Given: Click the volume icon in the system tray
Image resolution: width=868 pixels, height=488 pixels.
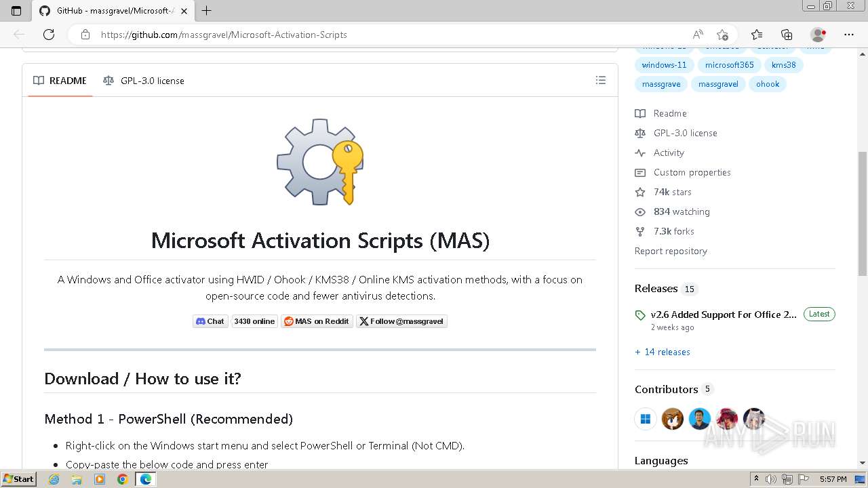Looking at the screenshot, I should [x=771, y=479].
